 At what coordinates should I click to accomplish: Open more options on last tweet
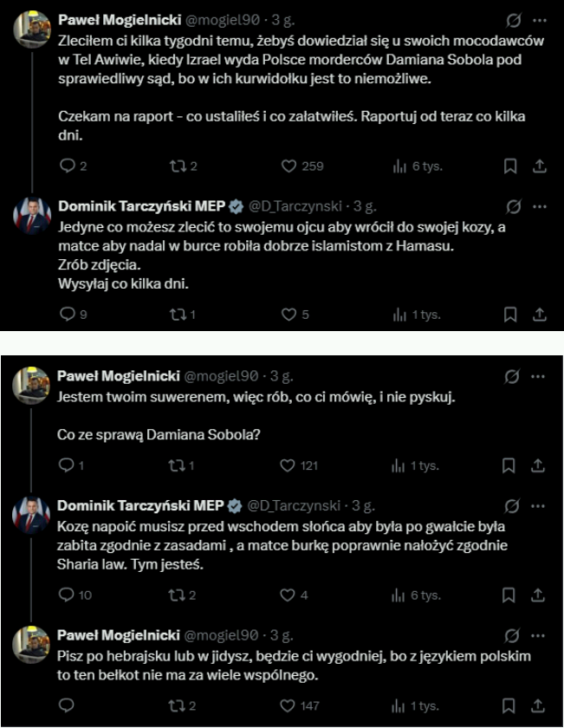[537, 635]
